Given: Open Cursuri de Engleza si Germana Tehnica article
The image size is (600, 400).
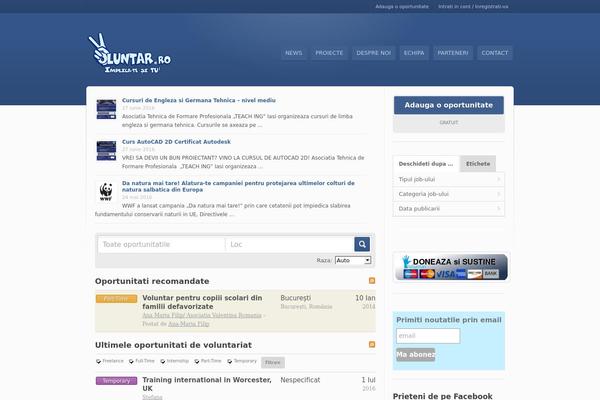Looking at the screenshot, I should point(199,100).
